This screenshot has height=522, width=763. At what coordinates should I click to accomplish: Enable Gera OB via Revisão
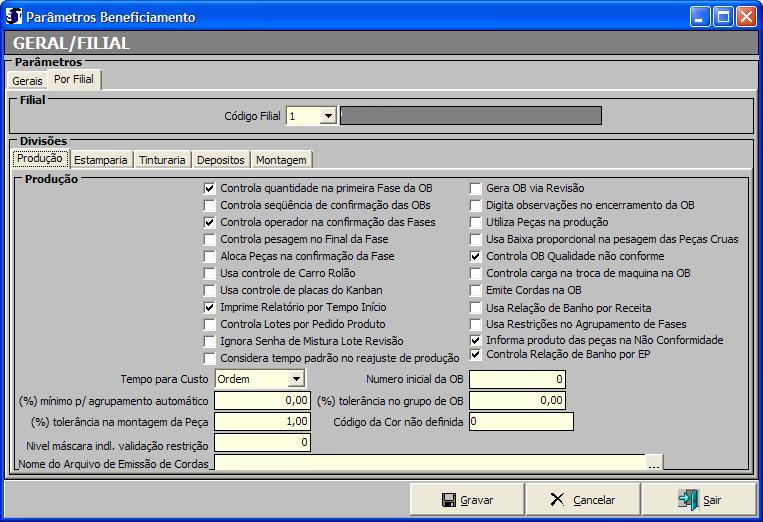[x=476, y=188]
